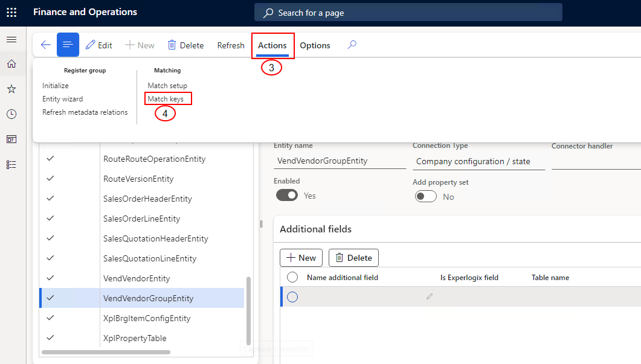Select RouteVersionEntity in the list
This screenshot has height=364, width=641.
(138, 179)
